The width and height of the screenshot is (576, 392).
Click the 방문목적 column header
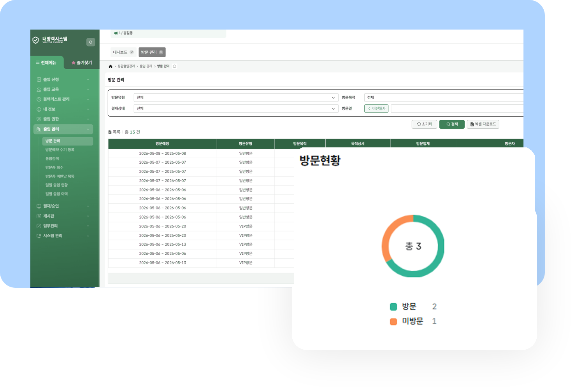tap(300, 144)
